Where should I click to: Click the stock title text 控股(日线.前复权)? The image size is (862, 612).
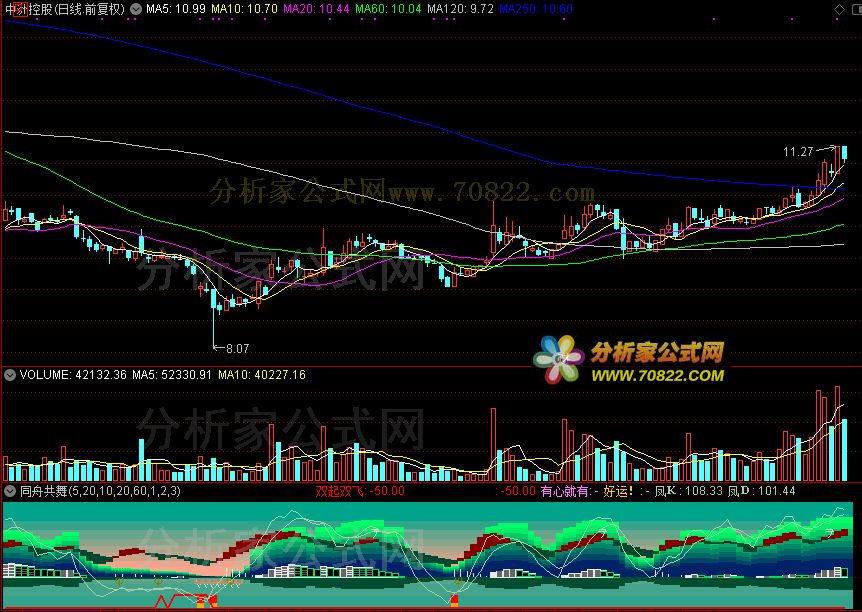[x=77, y=9]
